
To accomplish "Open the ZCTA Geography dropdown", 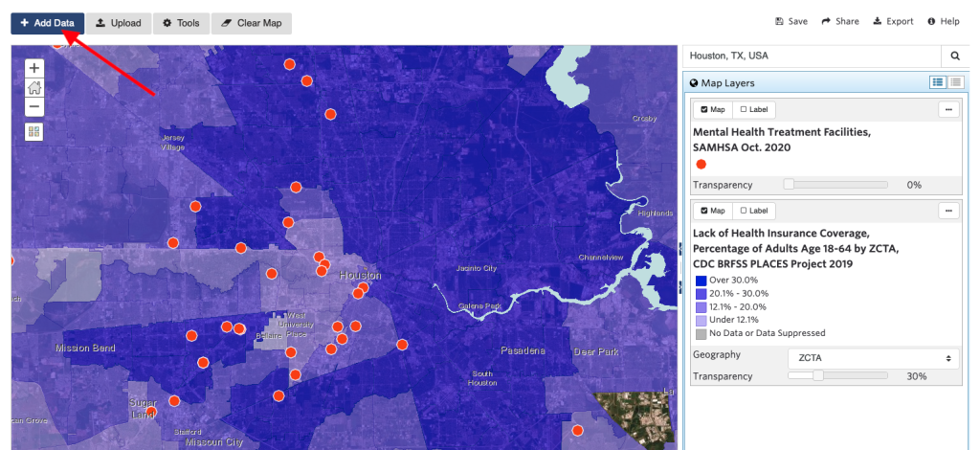I will click(873, 359).
